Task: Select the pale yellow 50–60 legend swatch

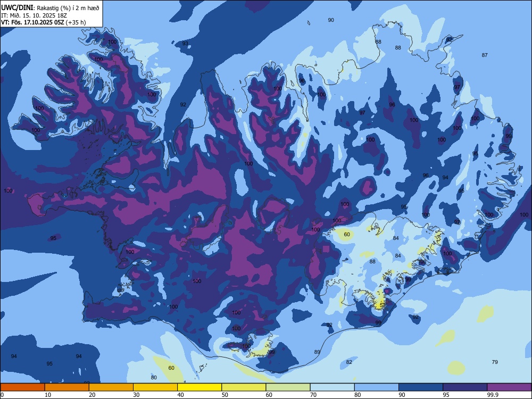Action: 244,387
